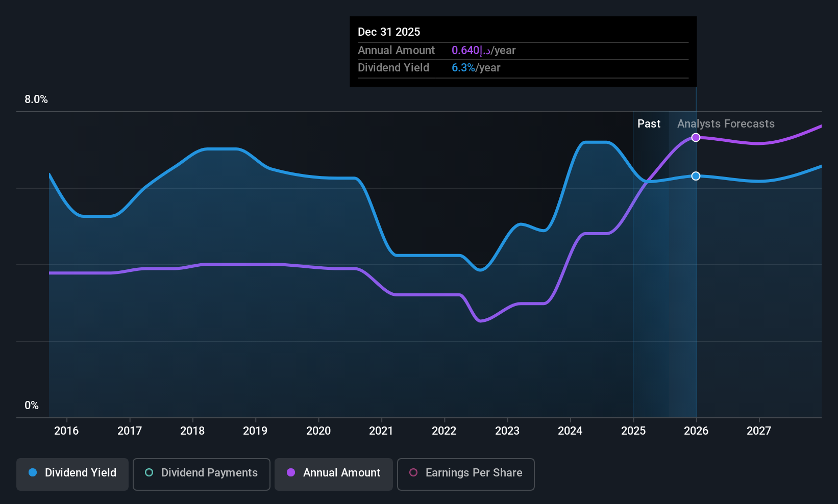Click the purple Annual Amount legend dot
The width and height of the screenshot is (838, 504).
291,472
